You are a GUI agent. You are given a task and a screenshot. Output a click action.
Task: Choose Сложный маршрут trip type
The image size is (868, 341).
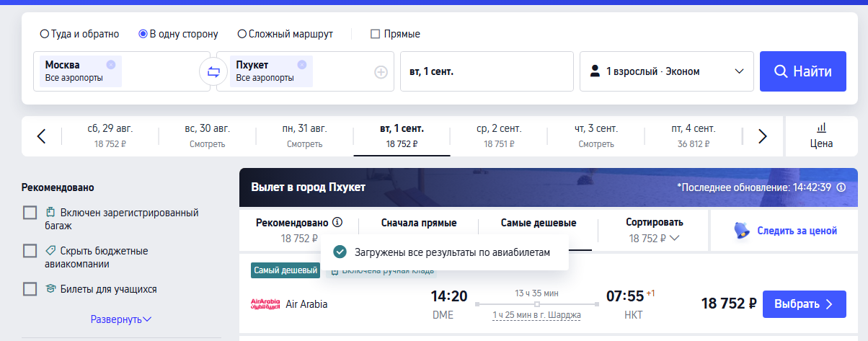[x=243, y=34]
